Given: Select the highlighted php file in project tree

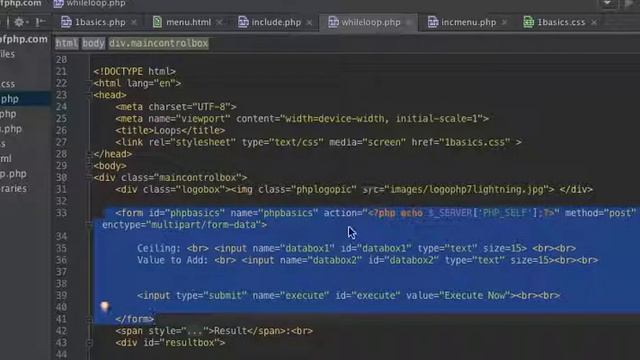Looking at the screenshot, I should (x=24, y=99).
